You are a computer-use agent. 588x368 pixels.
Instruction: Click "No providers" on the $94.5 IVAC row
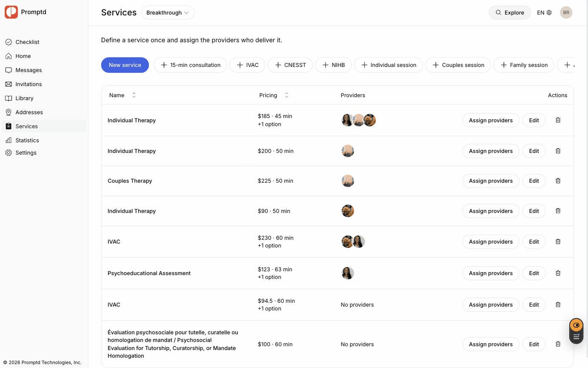coord(357,305)
